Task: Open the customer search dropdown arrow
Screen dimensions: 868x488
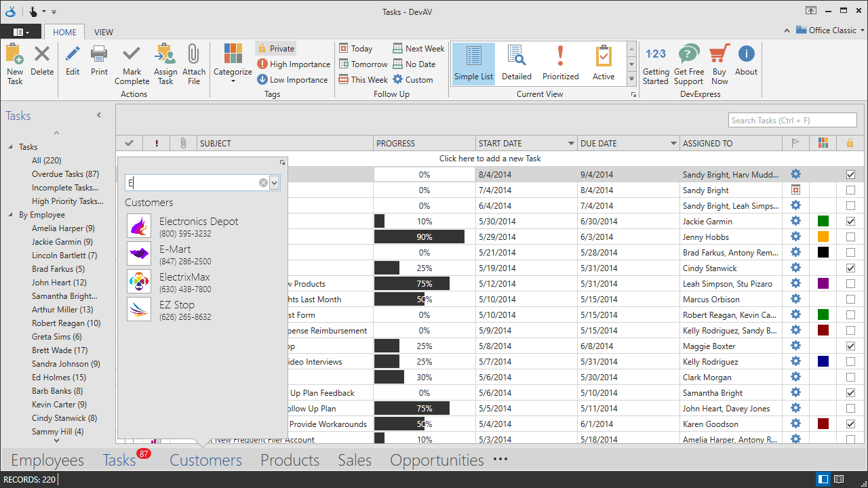Action: 274,183
